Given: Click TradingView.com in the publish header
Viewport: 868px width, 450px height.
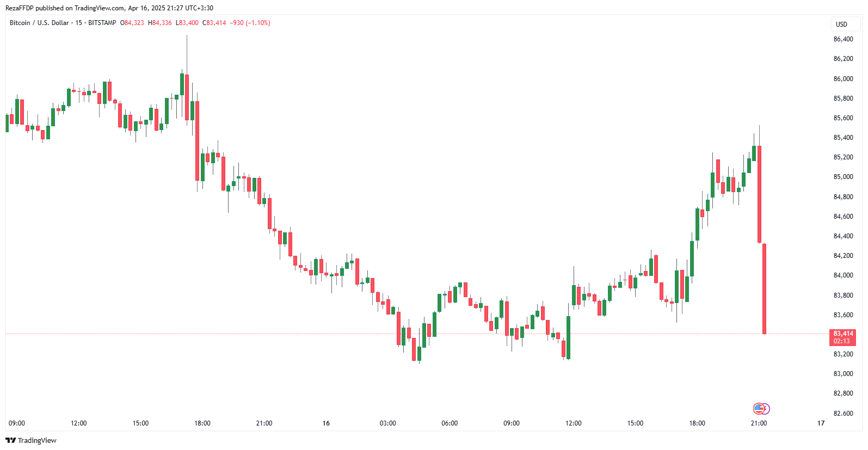Looking at the screenshot, I should click(x=100, y=8).
